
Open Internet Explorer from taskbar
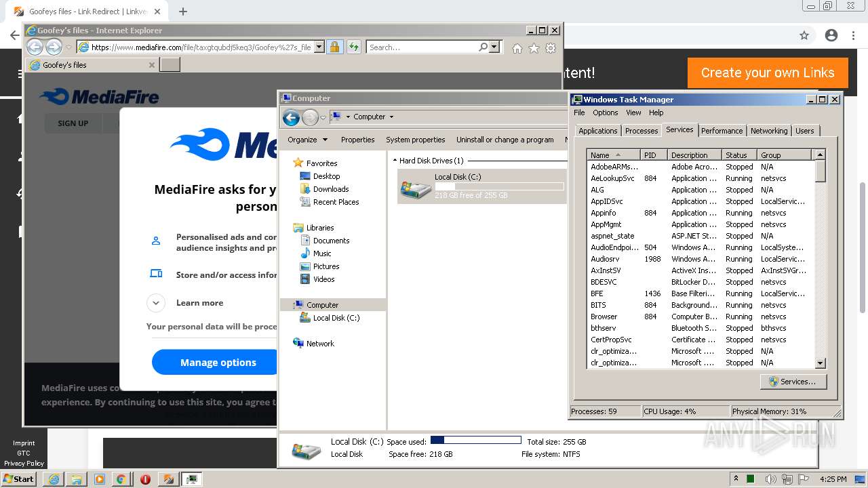54,479
